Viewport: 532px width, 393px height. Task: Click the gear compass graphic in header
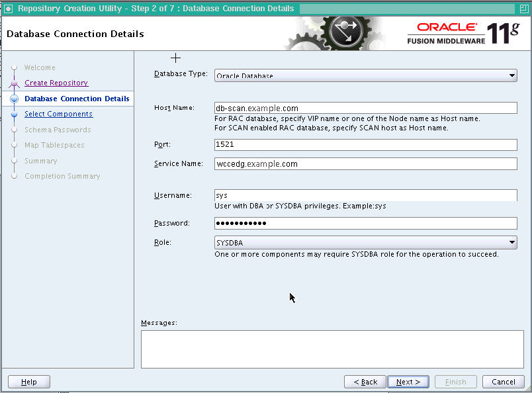[339, 33]
